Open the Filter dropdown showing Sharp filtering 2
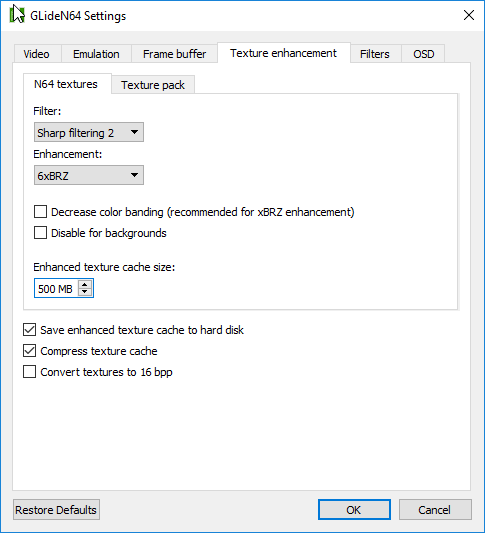 coord(89,132)
